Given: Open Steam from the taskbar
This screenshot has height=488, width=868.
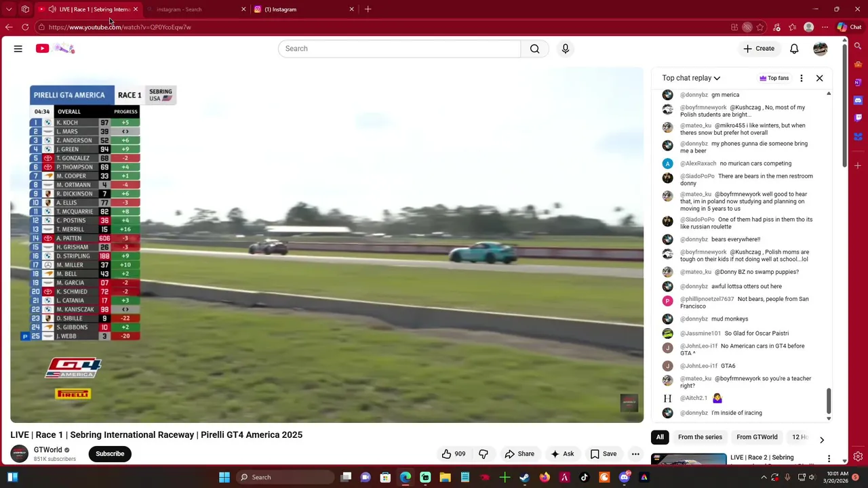Looking at the screenshot, I should click(524, 477).
